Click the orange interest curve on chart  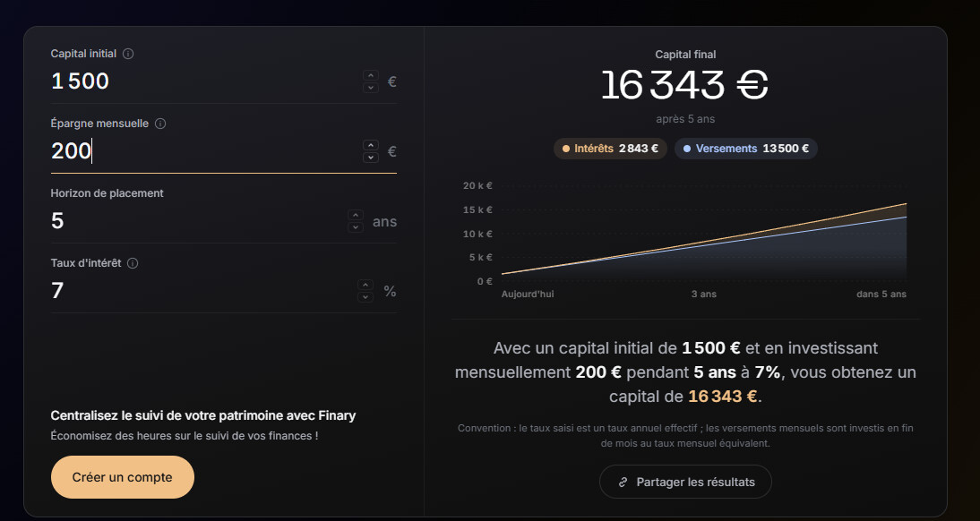[x=812, y=226]
